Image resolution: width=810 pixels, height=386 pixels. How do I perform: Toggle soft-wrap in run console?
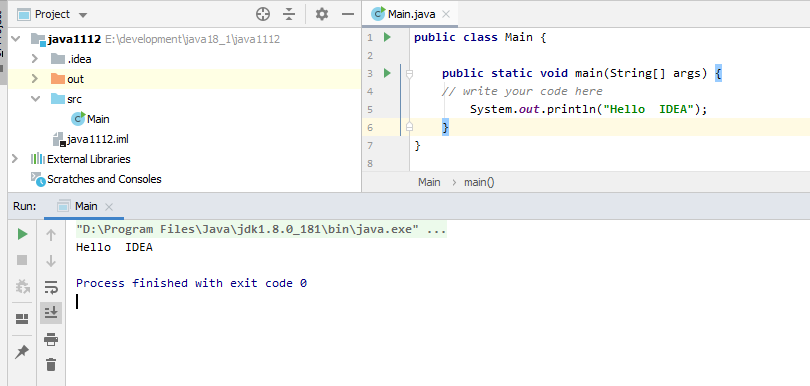point(51,287)
